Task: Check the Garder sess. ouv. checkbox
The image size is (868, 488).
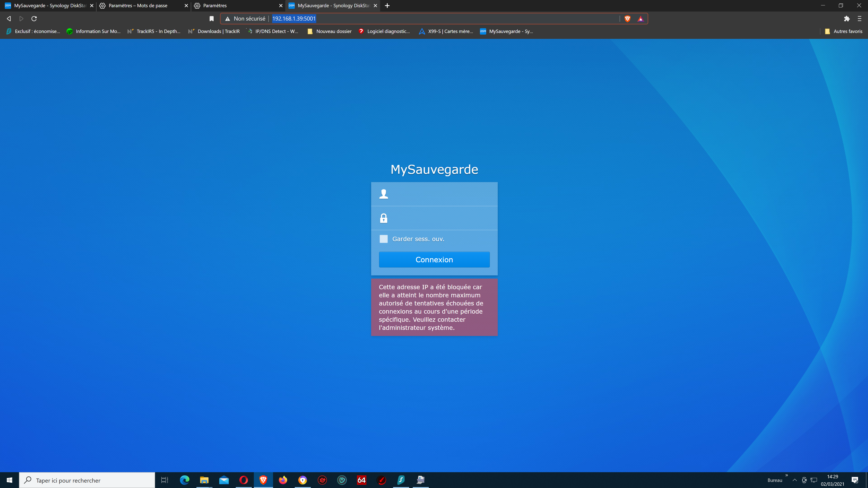Action: click(383, 239)
